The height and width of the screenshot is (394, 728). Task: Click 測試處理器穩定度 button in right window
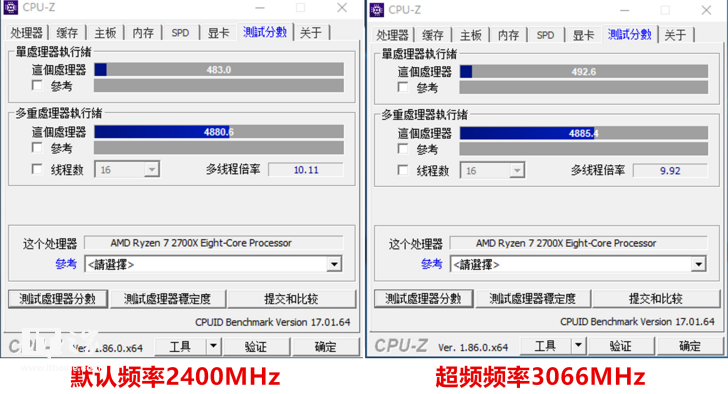point(533,298)
